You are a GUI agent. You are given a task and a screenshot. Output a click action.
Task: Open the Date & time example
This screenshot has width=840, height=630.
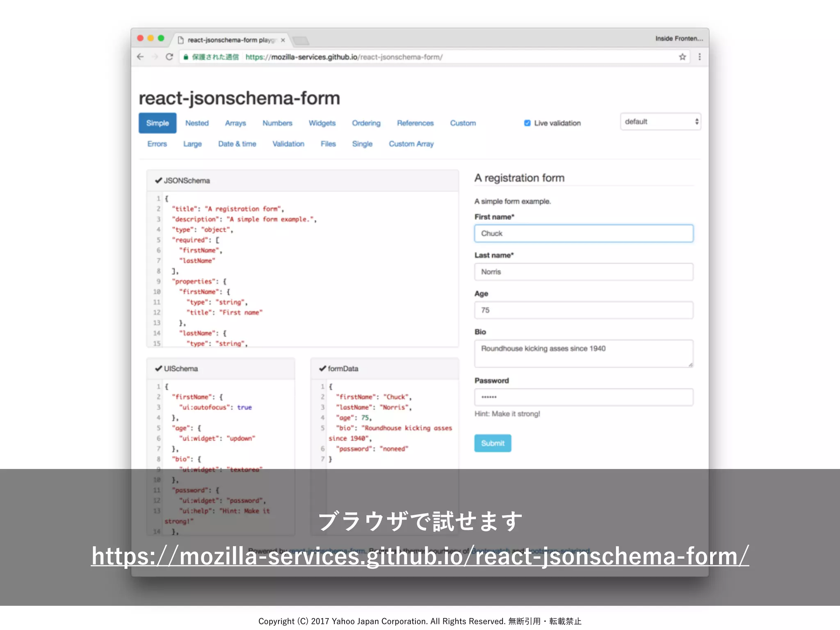[x=237, y=144]
